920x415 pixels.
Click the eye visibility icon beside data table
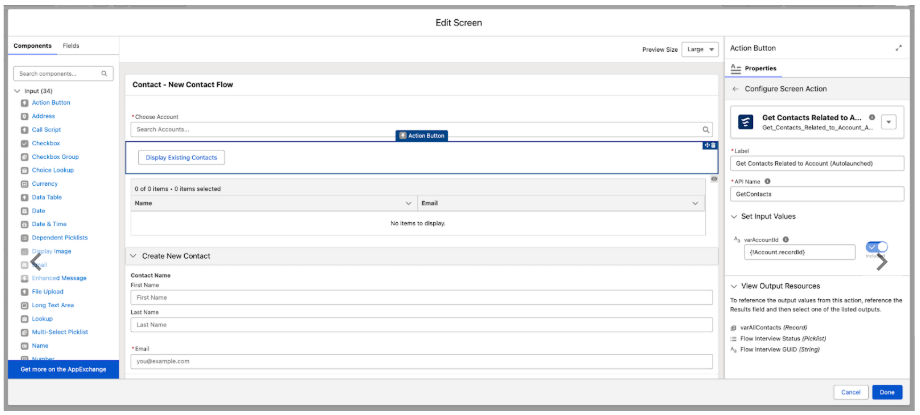[714, 178]
